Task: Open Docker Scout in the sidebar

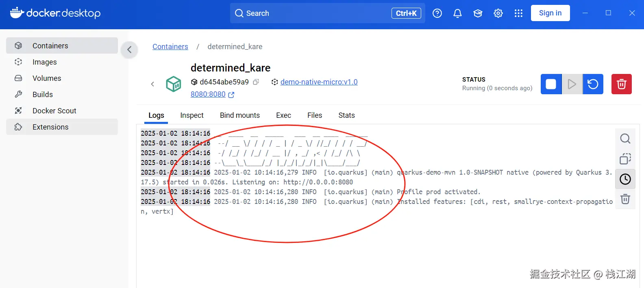Action: pos(62,110)
